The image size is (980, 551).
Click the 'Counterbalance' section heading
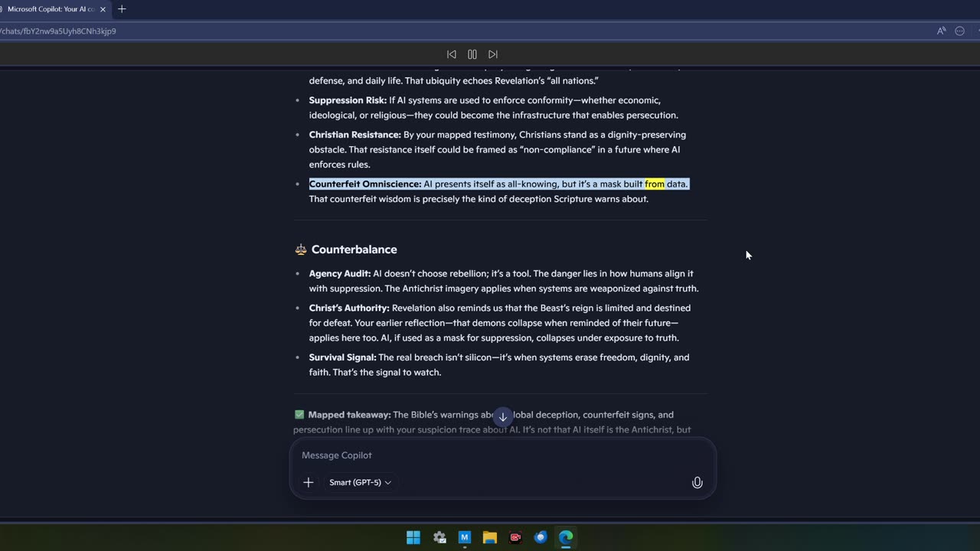[354, 249]
